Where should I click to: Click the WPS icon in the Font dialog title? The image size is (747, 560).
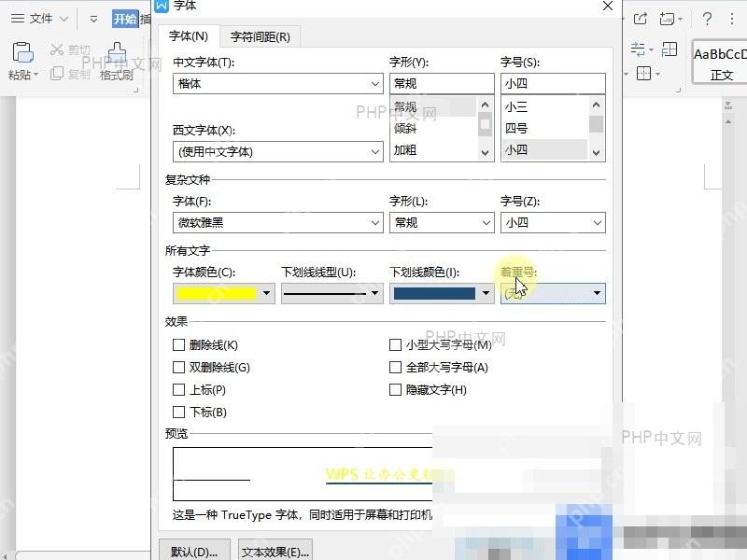pos(162,6)
